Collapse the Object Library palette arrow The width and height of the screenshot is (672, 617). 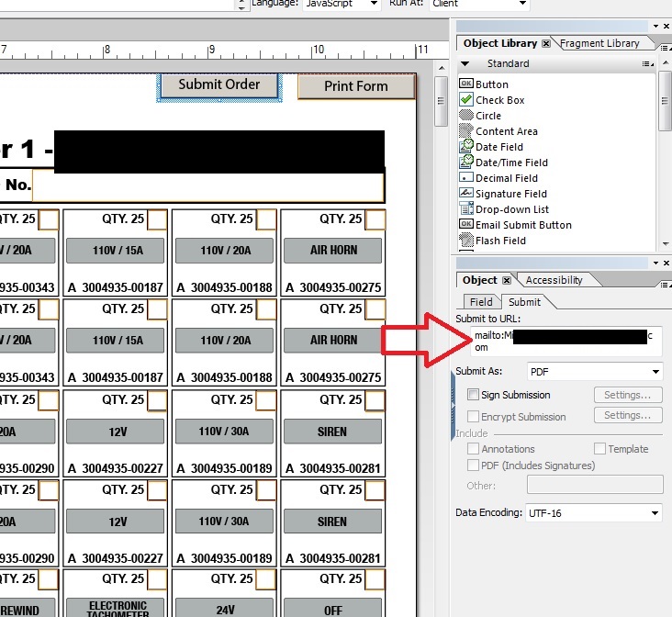click(x=655, y=26)
